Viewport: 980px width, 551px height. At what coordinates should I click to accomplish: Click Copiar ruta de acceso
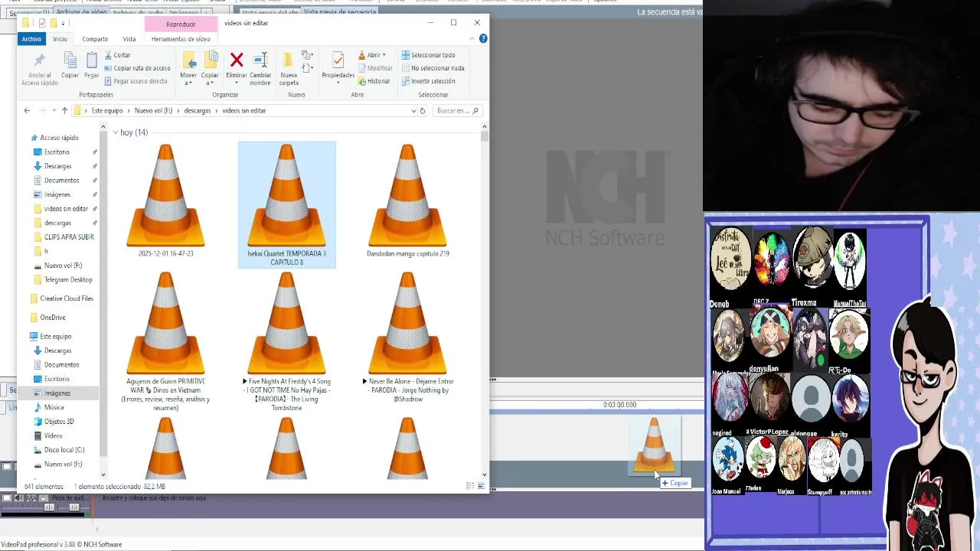(x=136, y=68)
